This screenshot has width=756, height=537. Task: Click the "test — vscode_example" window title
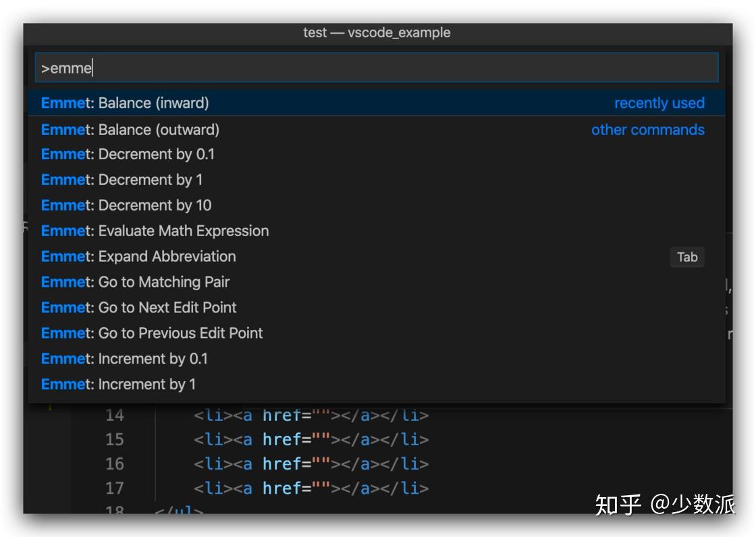coord(377,32)
